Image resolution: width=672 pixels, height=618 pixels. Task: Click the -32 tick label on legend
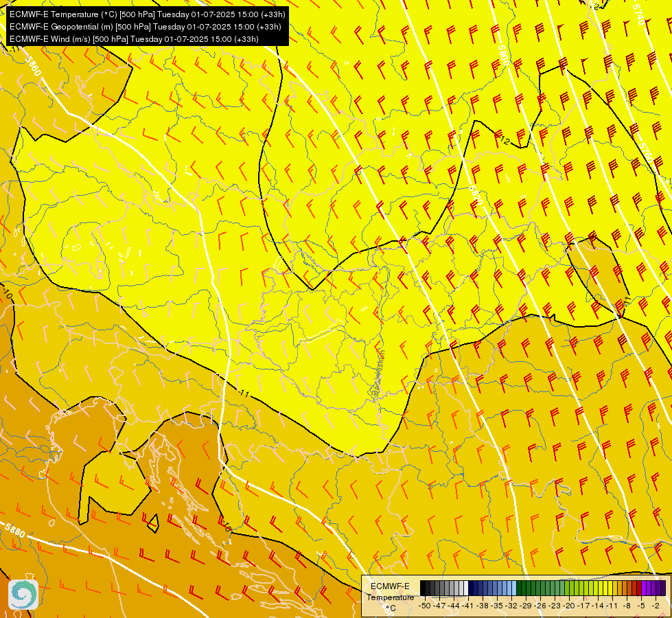tap(511, 606)
